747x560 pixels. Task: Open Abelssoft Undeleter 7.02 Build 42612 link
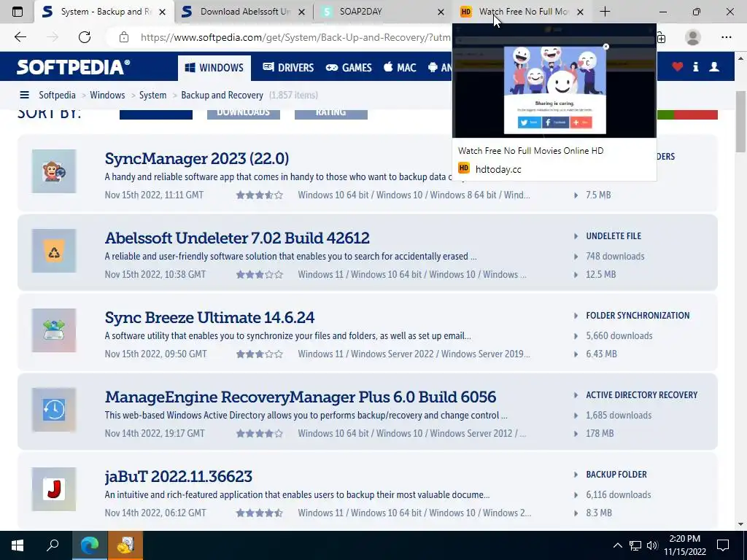click(237, 238)
